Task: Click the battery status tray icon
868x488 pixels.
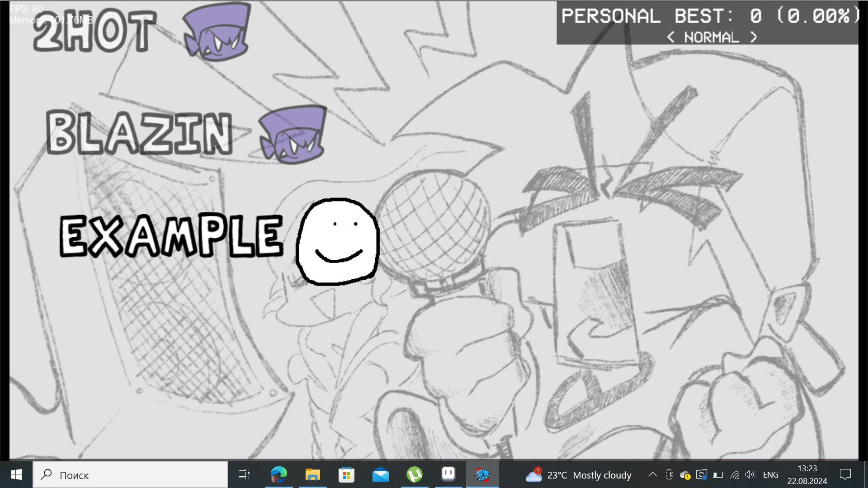Action: point(718,474)
